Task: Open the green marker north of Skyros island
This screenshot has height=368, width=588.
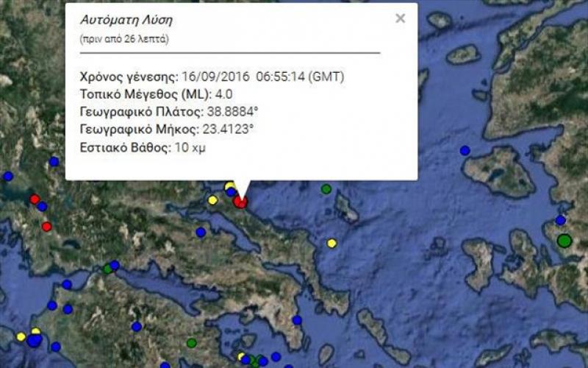Action: pos(326,189)
